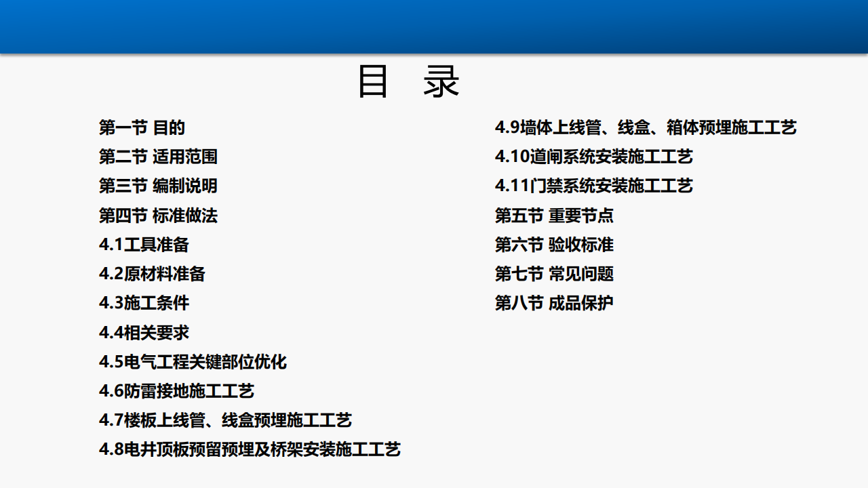868x488 pixels.
Task: Jump to 4.3施工条件
Action: click(x=144, y=303)
